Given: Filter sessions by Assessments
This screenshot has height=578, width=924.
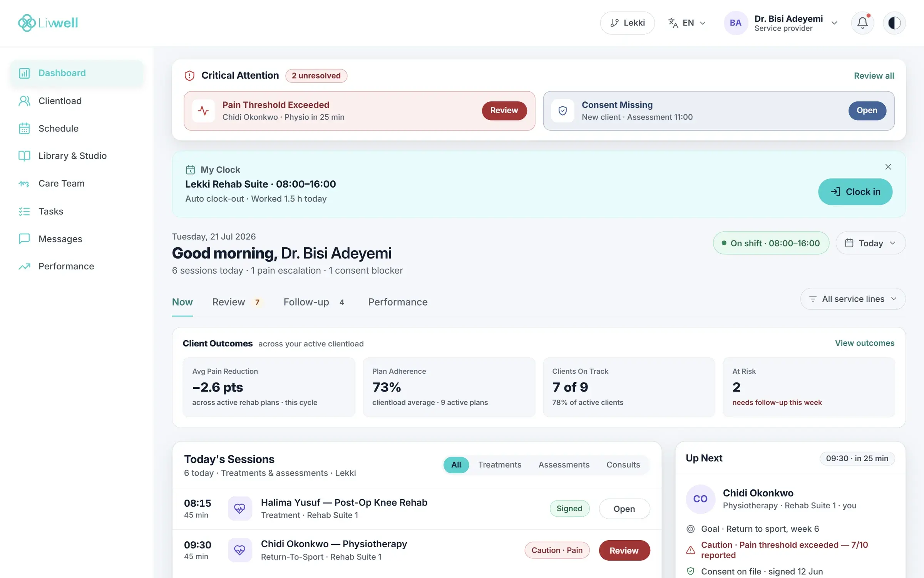Looking at the screenshot, I should click(564, 465).
